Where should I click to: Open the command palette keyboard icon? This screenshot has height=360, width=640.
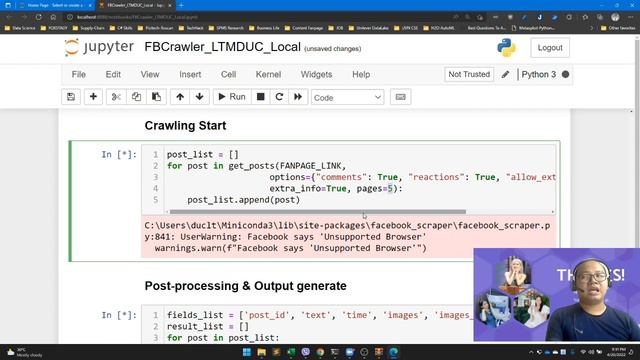coord(400,97)
